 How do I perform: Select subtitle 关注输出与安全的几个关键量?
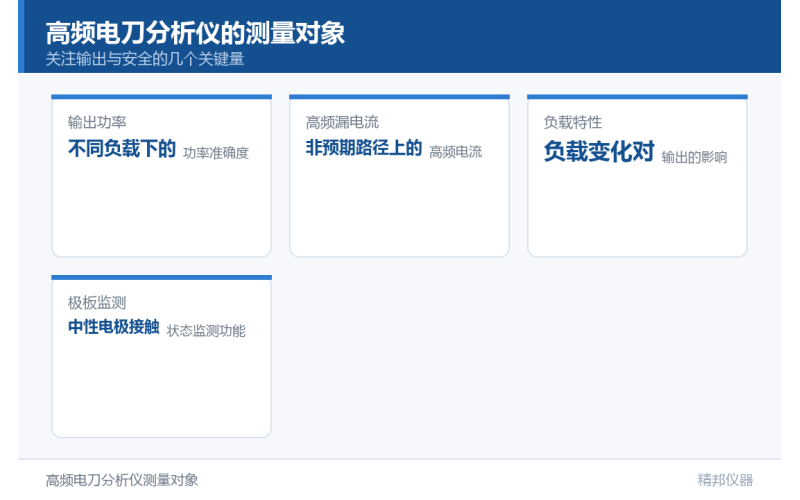[x=145, y=59]
